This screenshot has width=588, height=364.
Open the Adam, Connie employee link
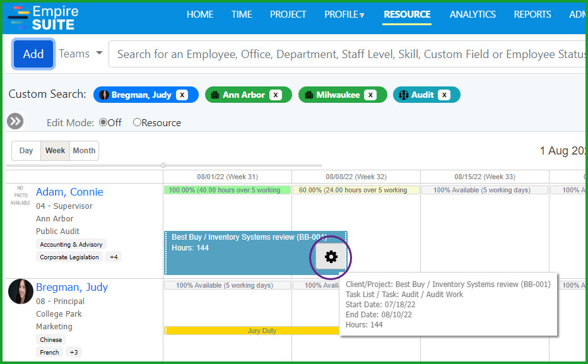click(x=69, y=192)
